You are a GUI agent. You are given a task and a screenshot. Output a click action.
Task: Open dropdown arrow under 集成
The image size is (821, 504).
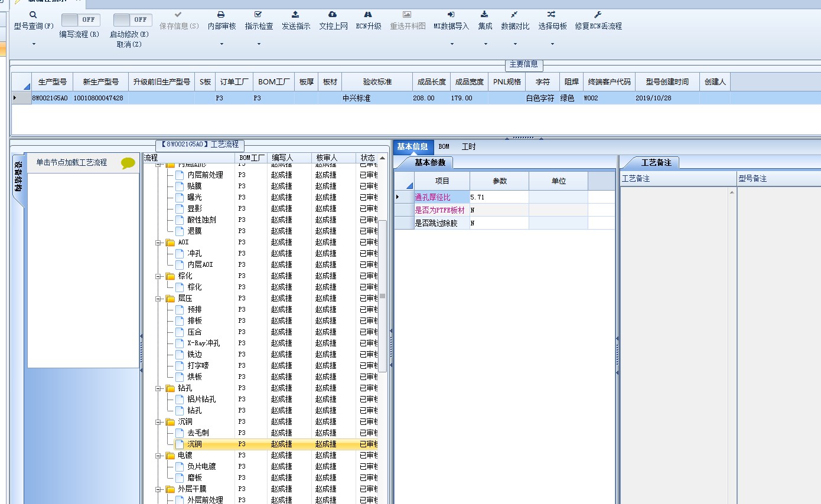tap(486, 44)
